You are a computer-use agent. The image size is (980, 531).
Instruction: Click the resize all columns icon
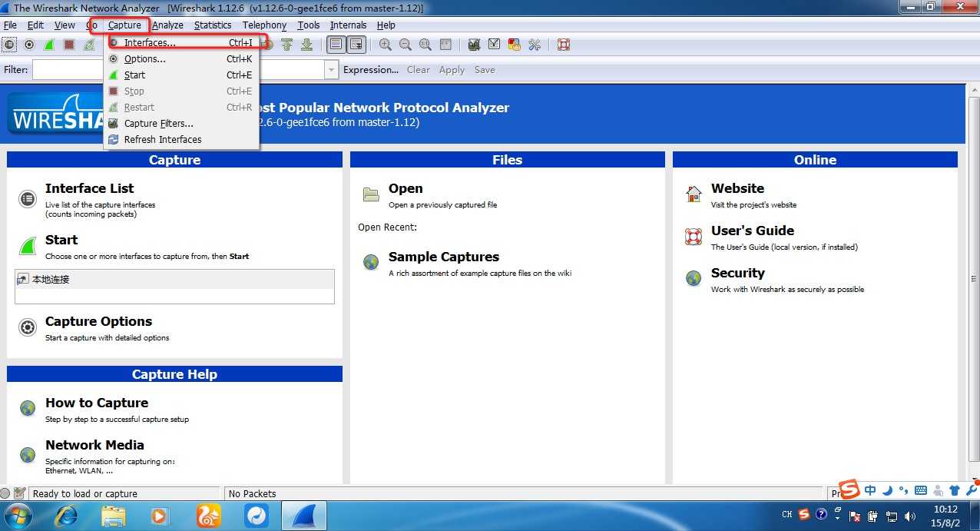[445, 45]
